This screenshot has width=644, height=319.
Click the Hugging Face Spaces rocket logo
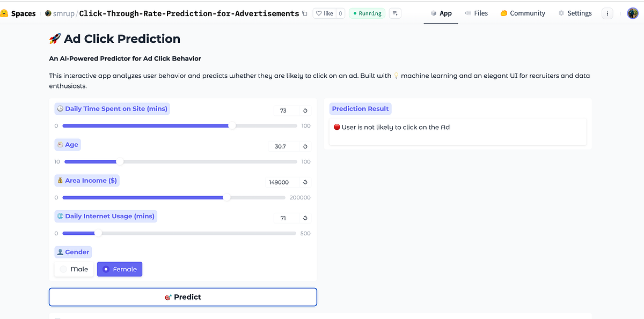pyautogui.click(x=7, y=13)
